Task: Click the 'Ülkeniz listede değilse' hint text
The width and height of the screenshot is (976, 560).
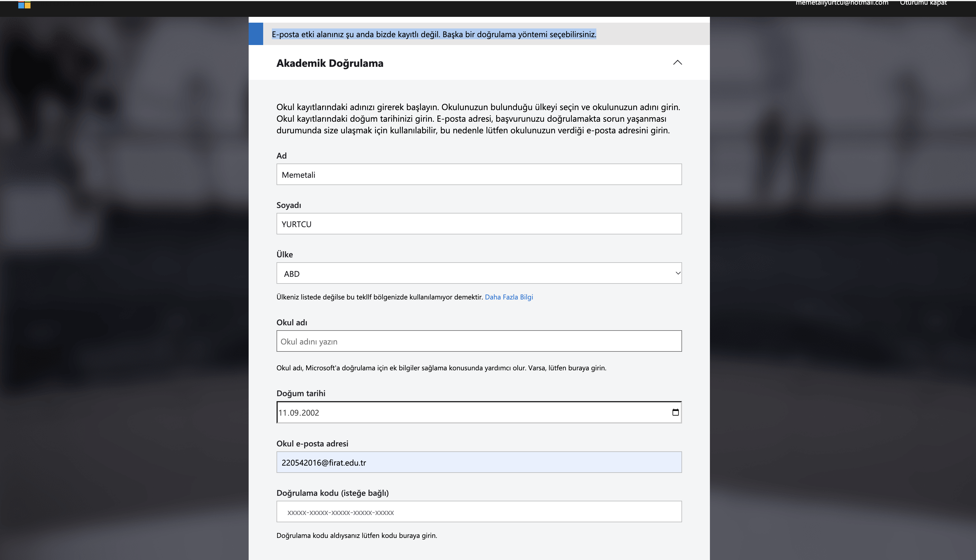Action: tap(379, 297)
